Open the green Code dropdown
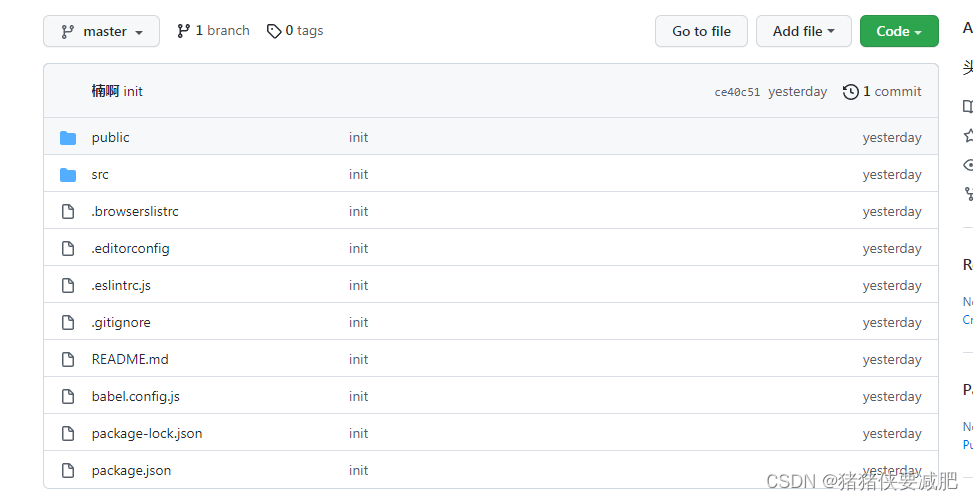973x500 pixels. pyautogui.click(x=899, y=31)
